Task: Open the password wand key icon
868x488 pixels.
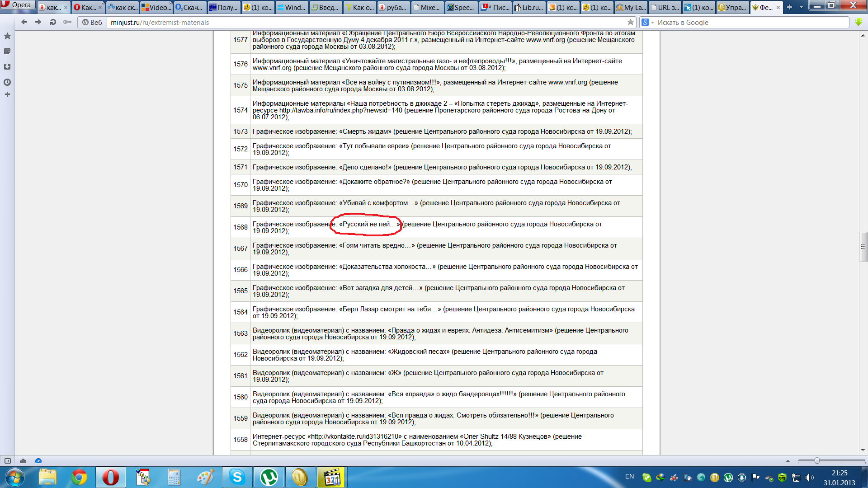Action: coord(67,22)
